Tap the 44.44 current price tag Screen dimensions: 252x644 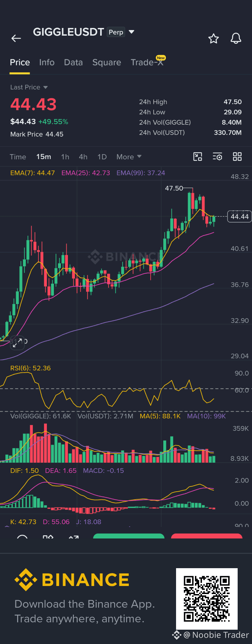240,217
